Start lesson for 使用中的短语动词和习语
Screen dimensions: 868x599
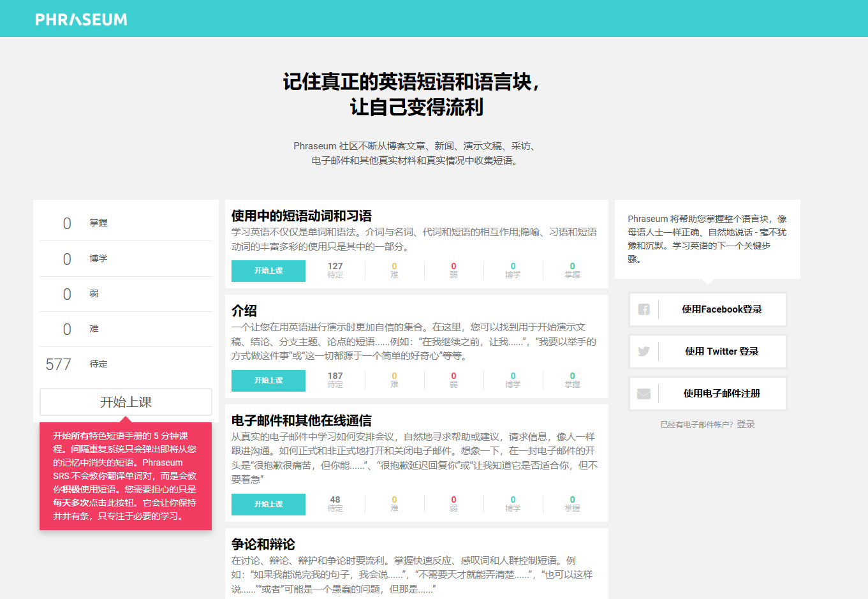(x=268, y=270)
